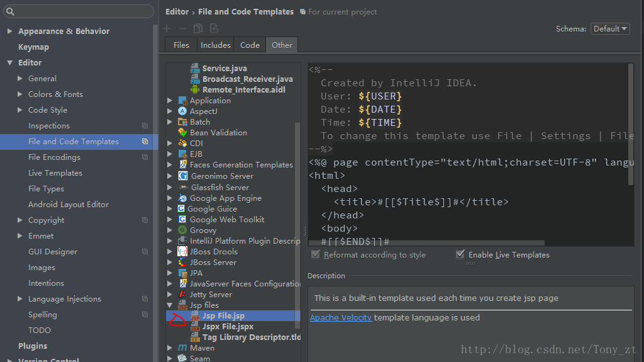Click the Bean Validation icon
This screenshot has width=644, height=362.
click(182, 132)
